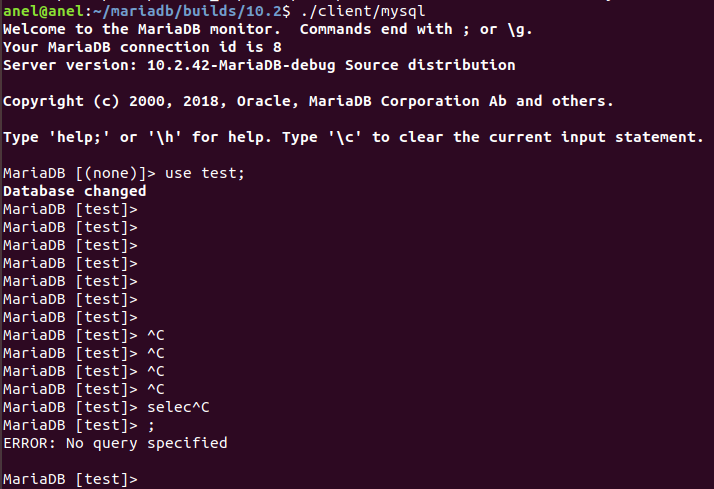Screen dimensions: 714x489
Task: Click the lone semicolon command line
Action: [x=152, y=425]
